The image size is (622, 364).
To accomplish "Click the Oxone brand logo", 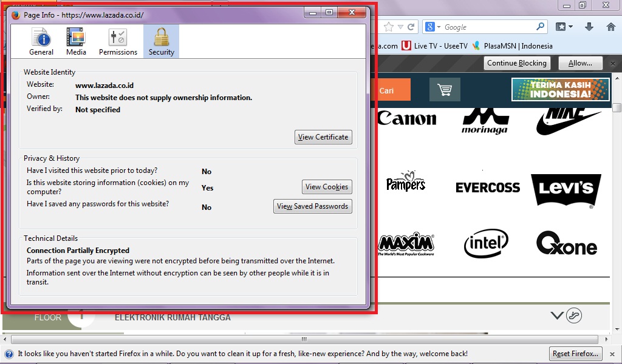I will click(567, 243).
